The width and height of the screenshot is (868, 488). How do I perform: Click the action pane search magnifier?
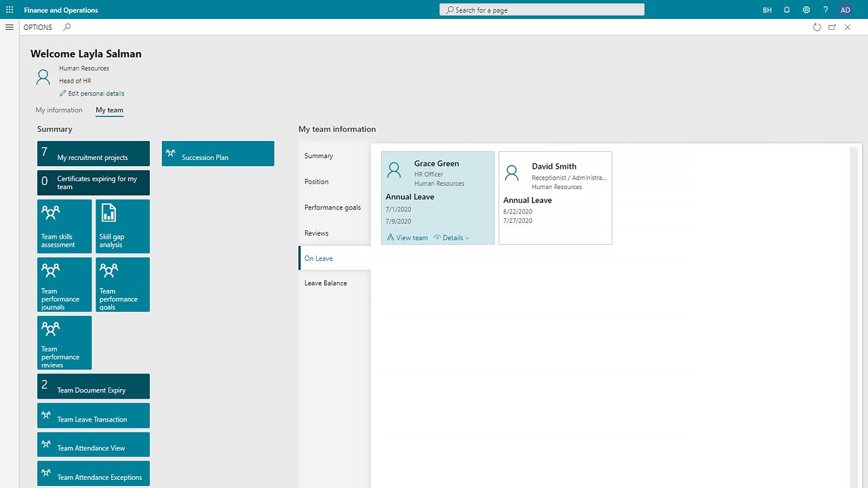point(66,27)
